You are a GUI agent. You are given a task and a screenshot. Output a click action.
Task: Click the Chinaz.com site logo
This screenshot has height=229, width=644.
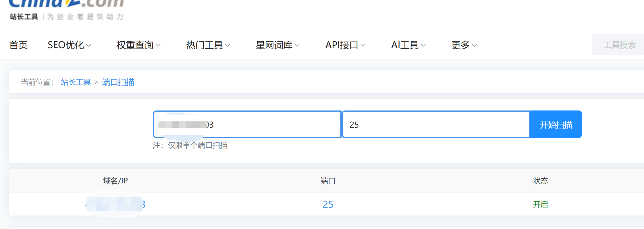tap(66, 3)
